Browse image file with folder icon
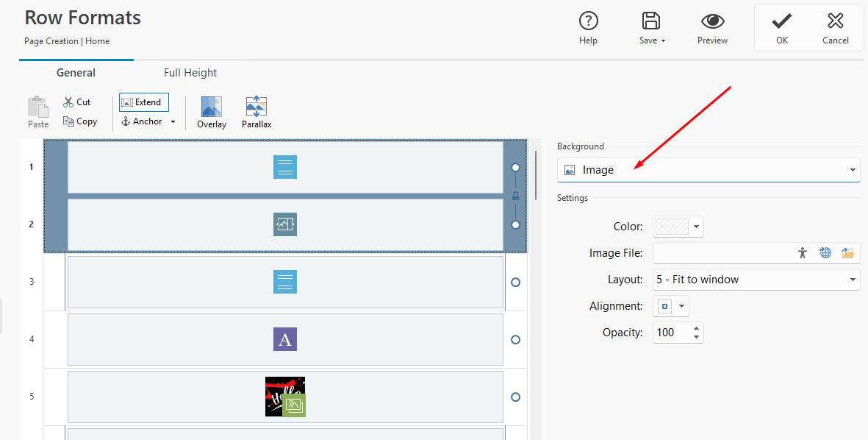The width and height of the screenshot is (868, 440). tap(848, 253)
